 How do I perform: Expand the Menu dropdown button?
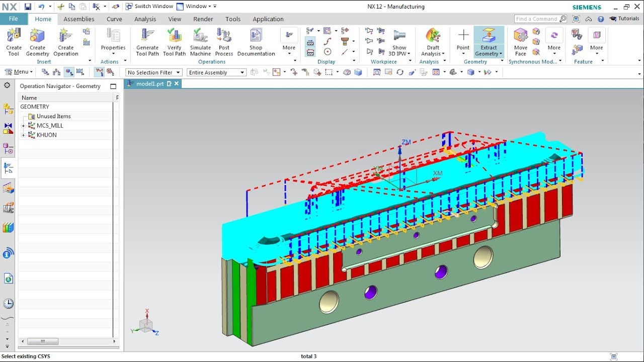pyautogui.click(x=19, y=72)
